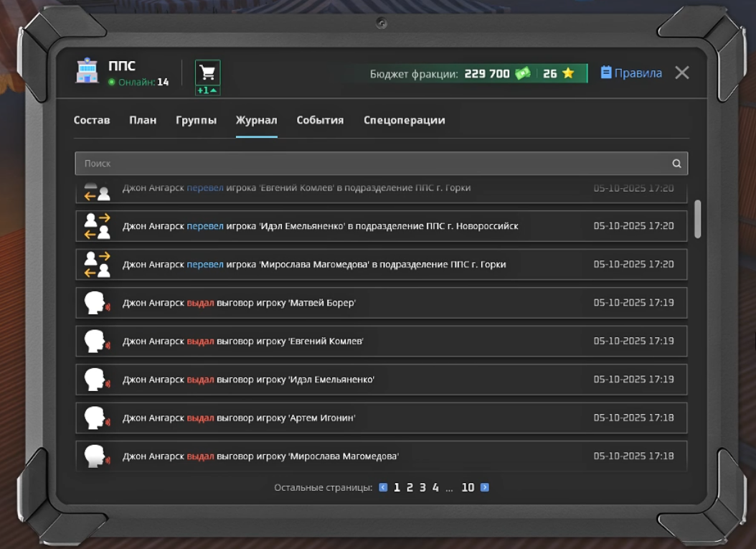
Task: Click transfer icon for Идэл Емельяненко entry
Action: [97, 226]
